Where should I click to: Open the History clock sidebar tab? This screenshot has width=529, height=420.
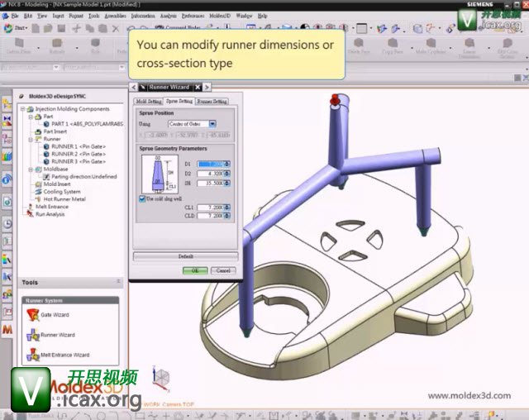(7, 223)
